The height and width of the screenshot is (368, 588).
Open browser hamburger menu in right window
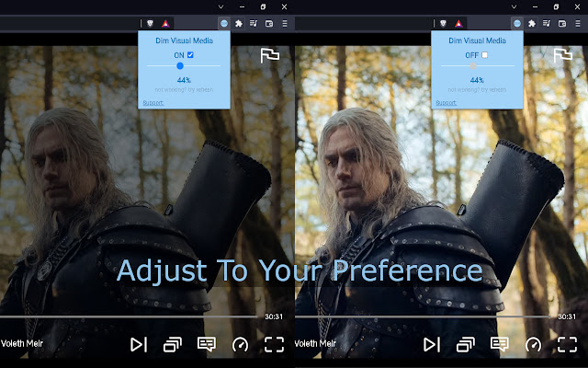[x=578, y=24]
